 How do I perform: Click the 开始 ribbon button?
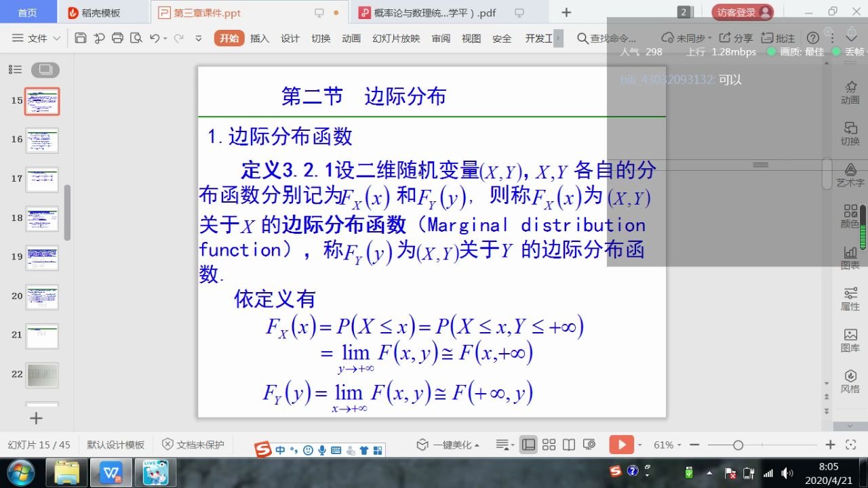click(x=229, y=38)
